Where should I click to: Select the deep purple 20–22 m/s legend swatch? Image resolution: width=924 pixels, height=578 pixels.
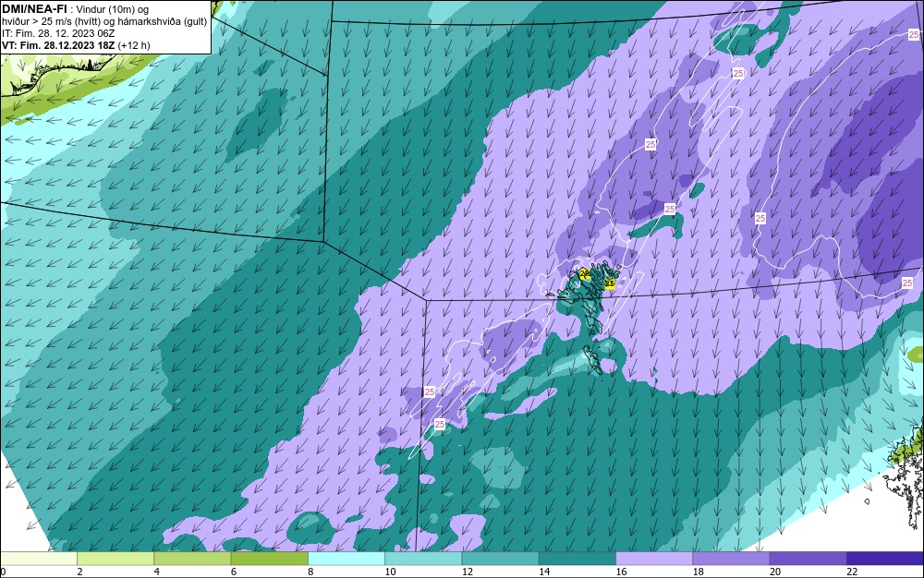point(808,559)
